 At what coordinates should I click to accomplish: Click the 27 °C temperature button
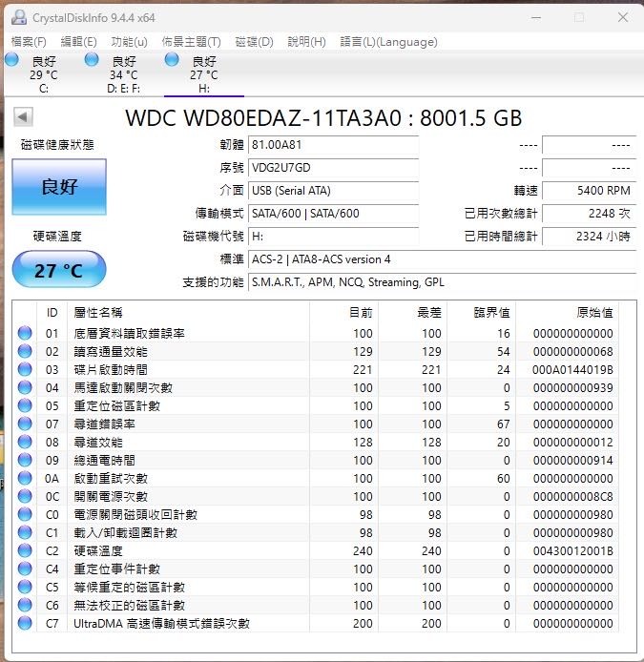[x=59, y=270]
